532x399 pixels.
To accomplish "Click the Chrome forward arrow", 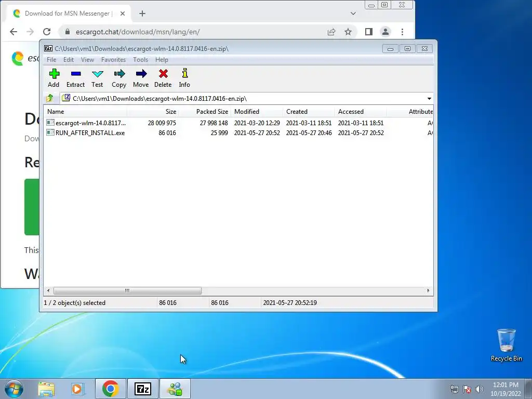I will pyautogui.click(x=30, y=32).
